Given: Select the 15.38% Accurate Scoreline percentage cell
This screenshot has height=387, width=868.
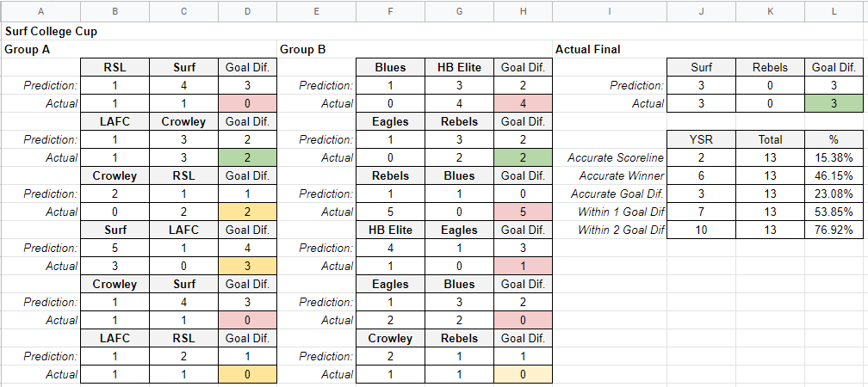Looking at the screenshot, I should click(x=834, y=157).
